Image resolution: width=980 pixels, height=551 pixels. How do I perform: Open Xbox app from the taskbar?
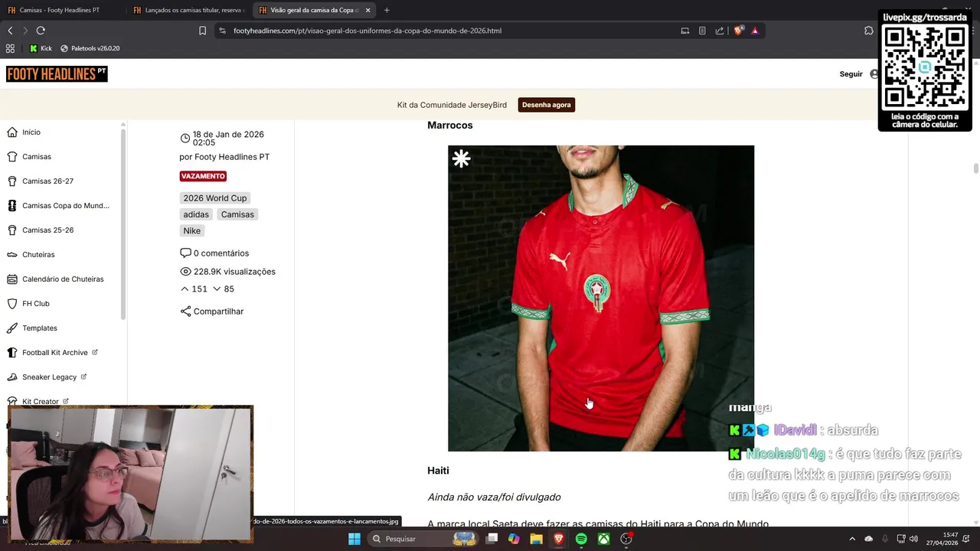604,539
